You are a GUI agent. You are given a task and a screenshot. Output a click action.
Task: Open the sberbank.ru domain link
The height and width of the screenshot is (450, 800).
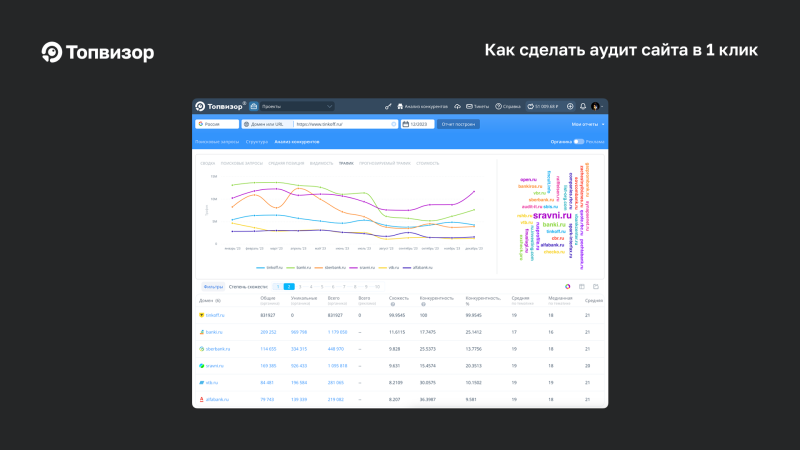click(x=218, y=349)
